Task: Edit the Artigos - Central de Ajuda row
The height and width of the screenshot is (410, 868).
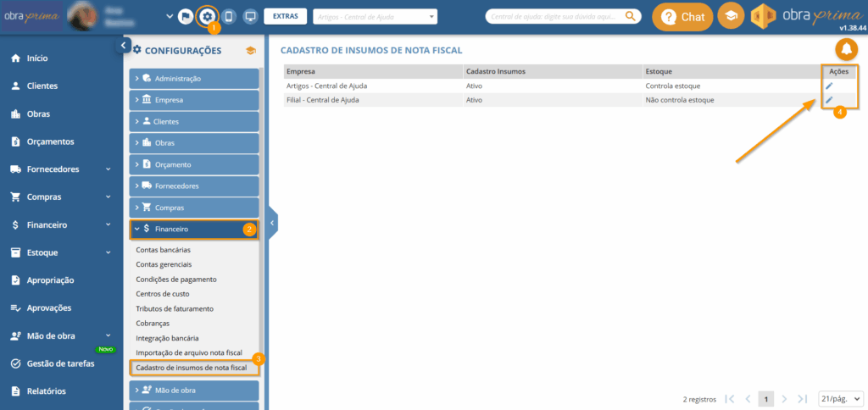Action: point(829,86)
